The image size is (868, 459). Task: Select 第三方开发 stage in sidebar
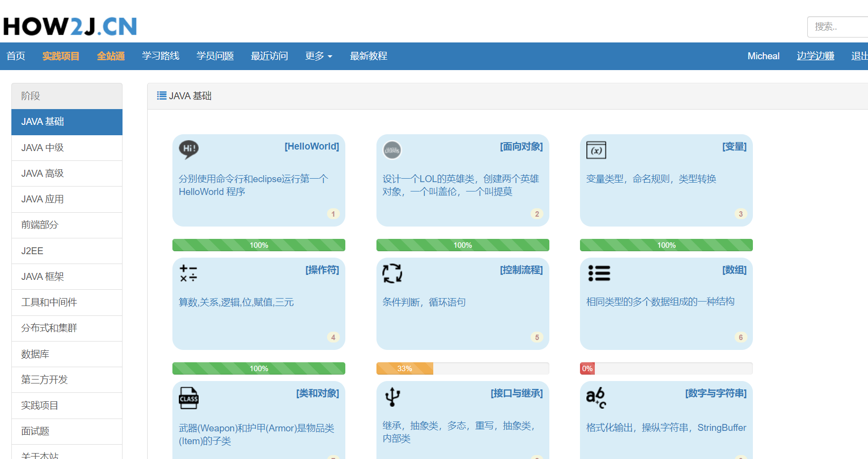click(x=67, y=380)
